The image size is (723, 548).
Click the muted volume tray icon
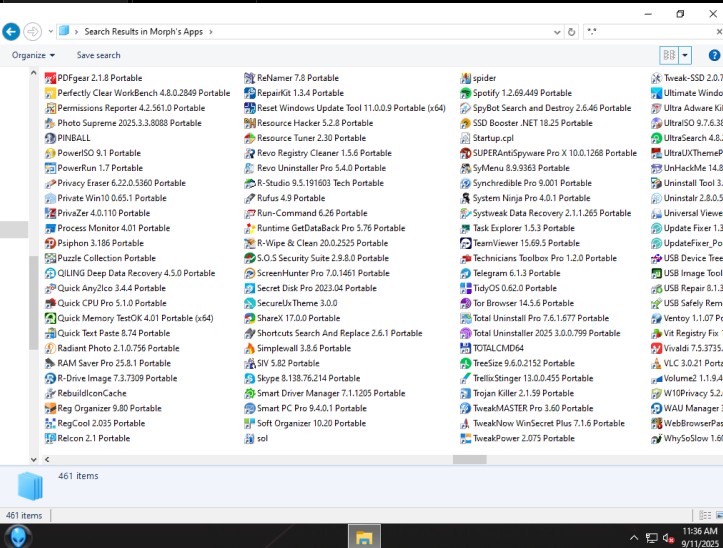(x=668, y=537)
